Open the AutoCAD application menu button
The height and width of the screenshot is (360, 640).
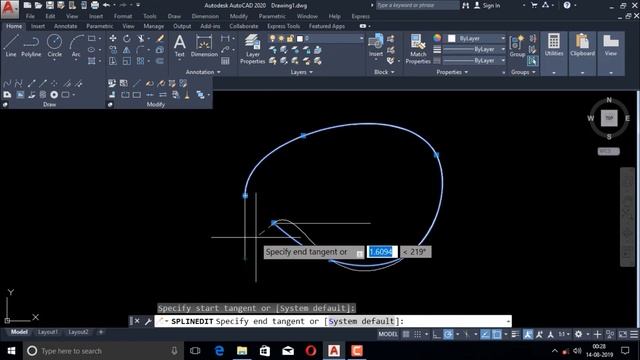pyautogui.click(x=9, y=9)
